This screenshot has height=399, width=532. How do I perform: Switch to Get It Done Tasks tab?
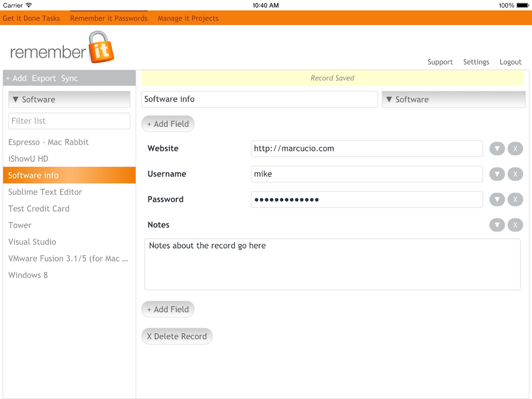click(x=31, y=18)
